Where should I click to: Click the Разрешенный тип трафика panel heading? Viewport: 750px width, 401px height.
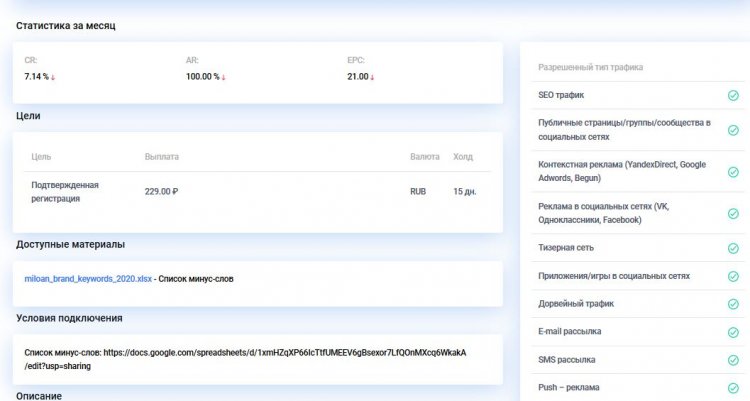point(590,67)
